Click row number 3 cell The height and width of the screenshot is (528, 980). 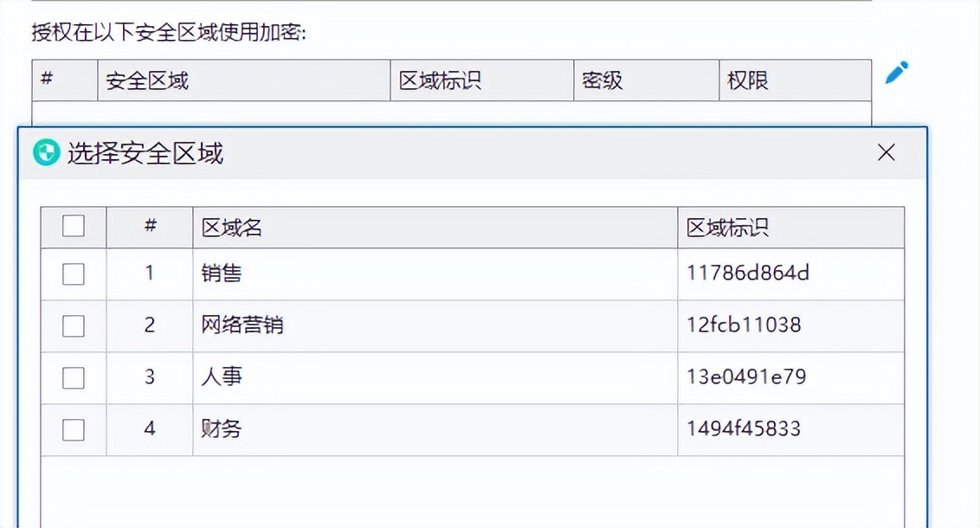[x=150, y=377]
